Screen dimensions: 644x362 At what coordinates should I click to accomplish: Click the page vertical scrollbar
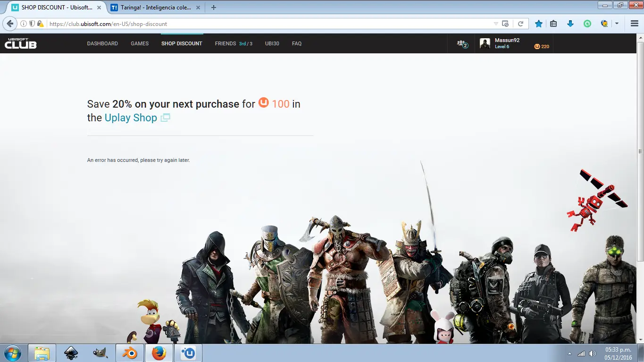point(640,152)
